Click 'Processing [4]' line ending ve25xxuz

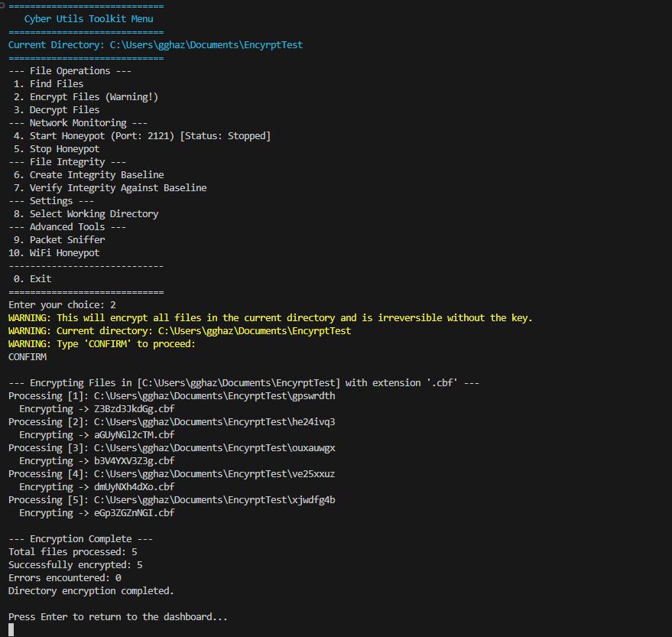(x=172, y=474)
